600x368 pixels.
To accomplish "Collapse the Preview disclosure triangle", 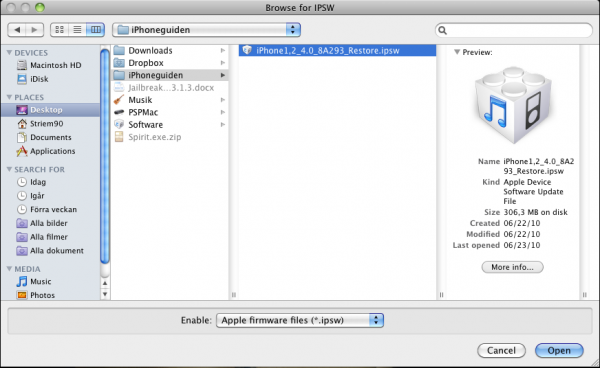I will 457,52.
